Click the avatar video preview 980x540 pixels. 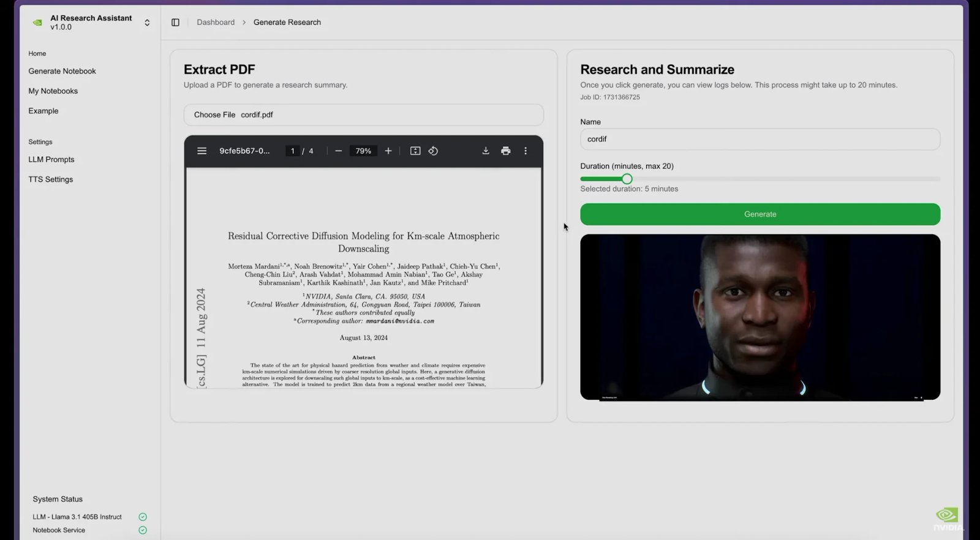(760, 317)
